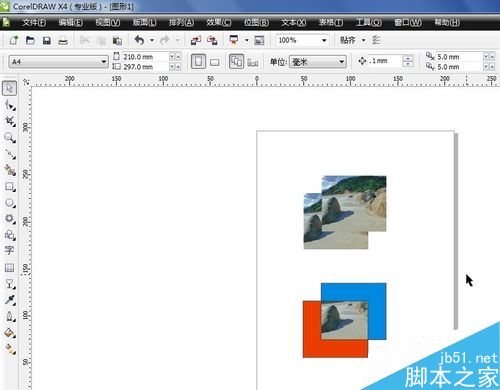
Task: Select the Pick tool arrow
Action: tap(9, 88)
